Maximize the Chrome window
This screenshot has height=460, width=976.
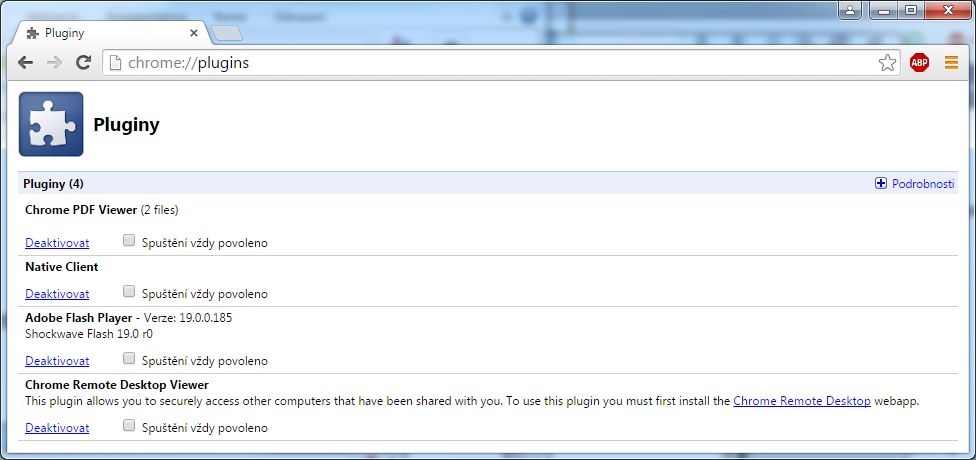[x=911, y=11]
